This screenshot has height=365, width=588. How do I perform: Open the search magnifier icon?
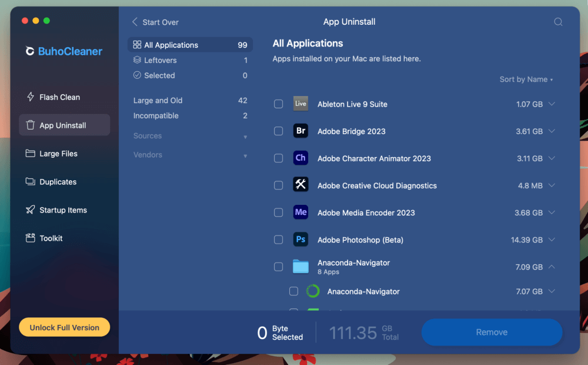click(558, 22)
